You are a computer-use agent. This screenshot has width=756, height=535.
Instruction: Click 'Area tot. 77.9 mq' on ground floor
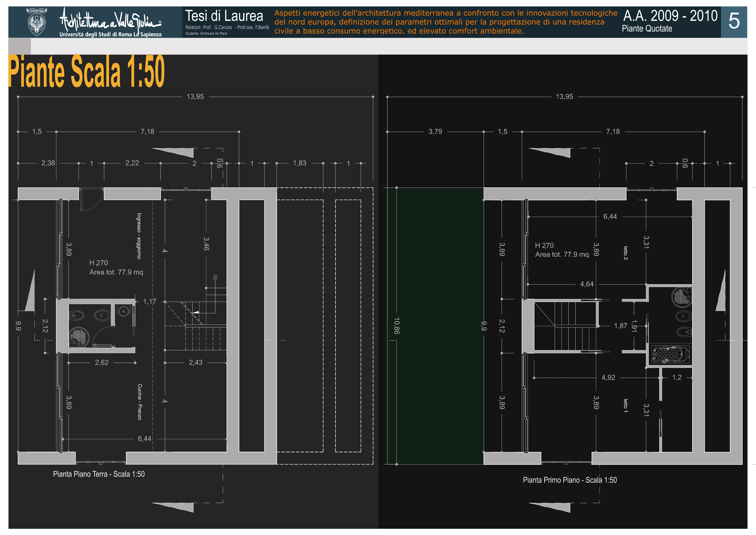point(116,272)
